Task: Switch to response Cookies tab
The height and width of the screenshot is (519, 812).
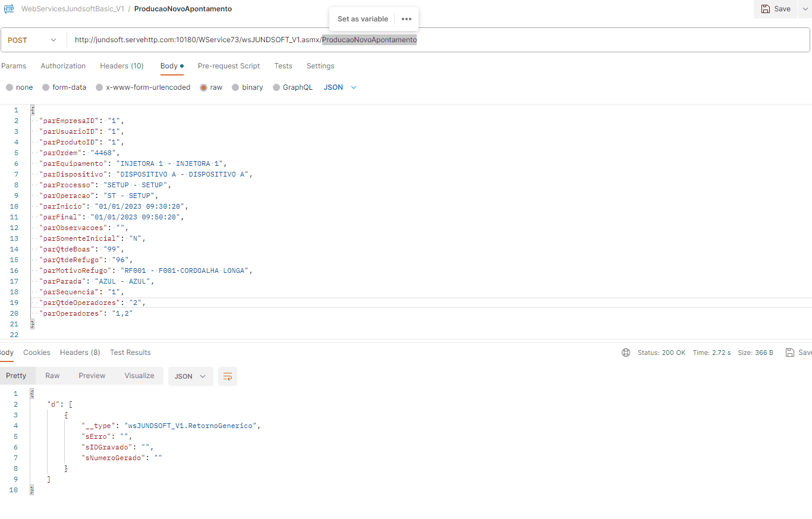Action: pyautogui.click(x=37, y=353)
